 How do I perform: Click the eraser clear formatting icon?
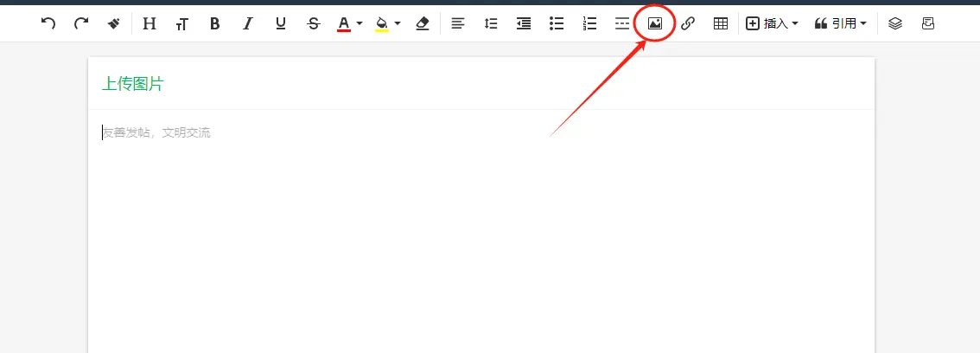click(423, 23)
